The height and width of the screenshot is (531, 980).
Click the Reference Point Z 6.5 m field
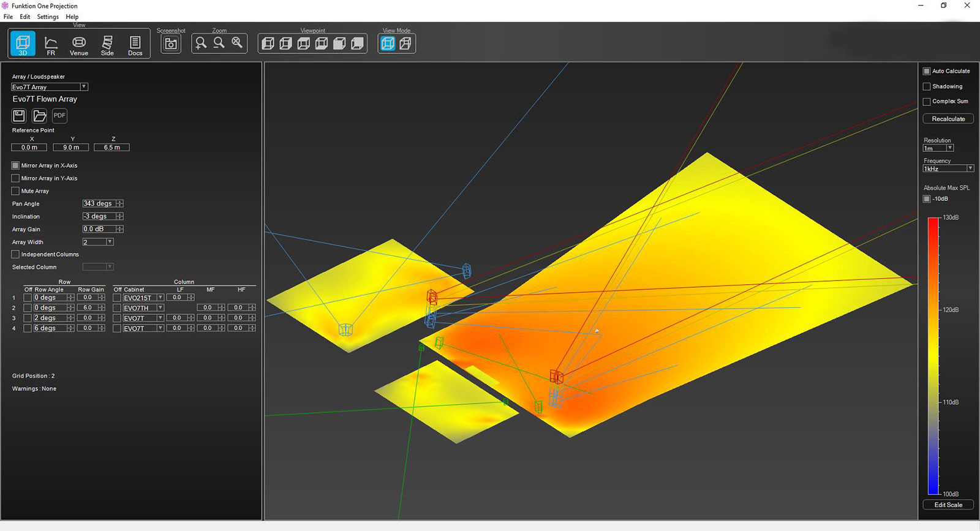[x=111, y=148]
